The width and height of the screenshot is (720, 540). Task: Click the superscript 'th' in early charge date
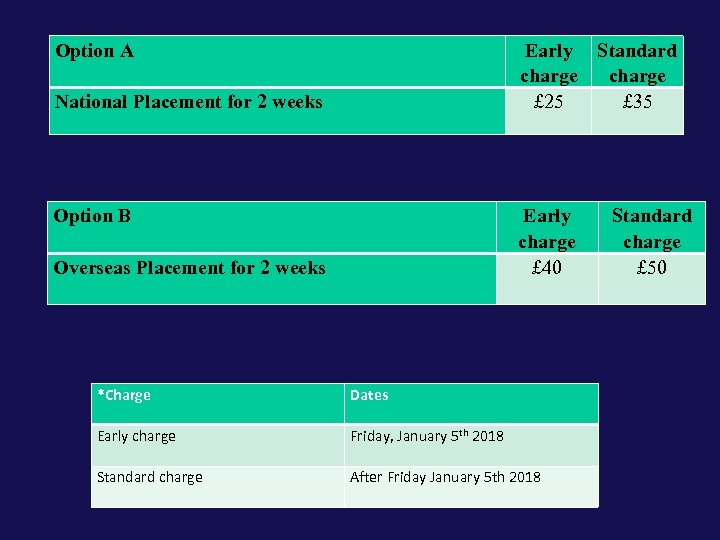[x=466, y=433]
